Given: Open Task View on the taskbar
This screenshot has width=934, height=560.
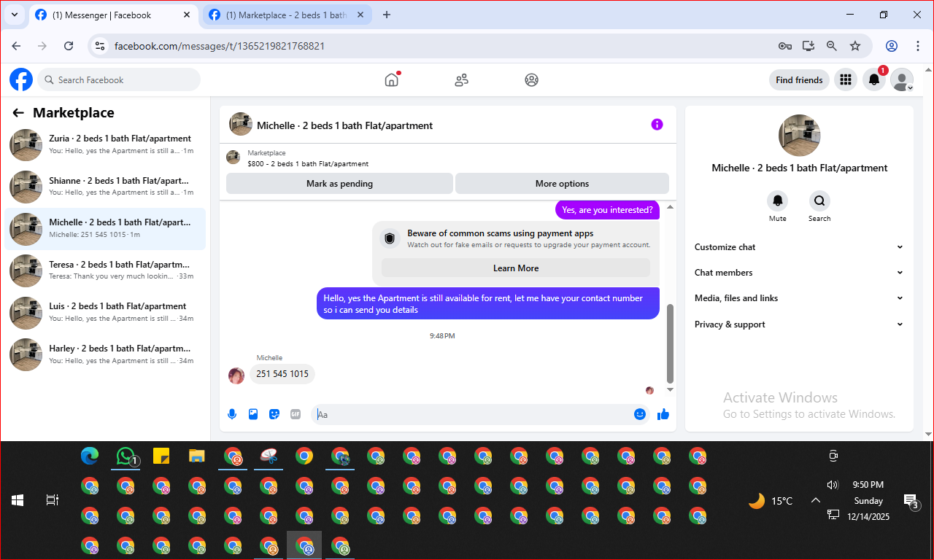Looking at the screenshot, I should [52, 500].
